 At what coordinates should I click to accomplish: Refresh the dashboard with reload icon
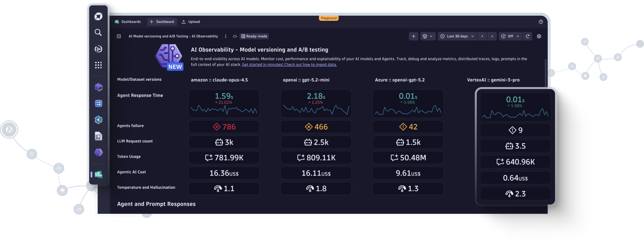[x=528, y=36]
